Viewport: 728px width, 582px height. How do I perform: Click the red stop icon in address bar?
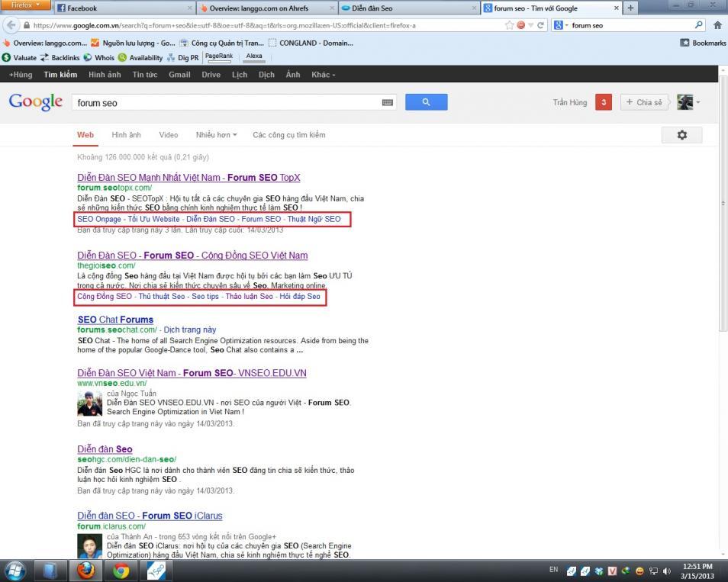coord(521,25)
